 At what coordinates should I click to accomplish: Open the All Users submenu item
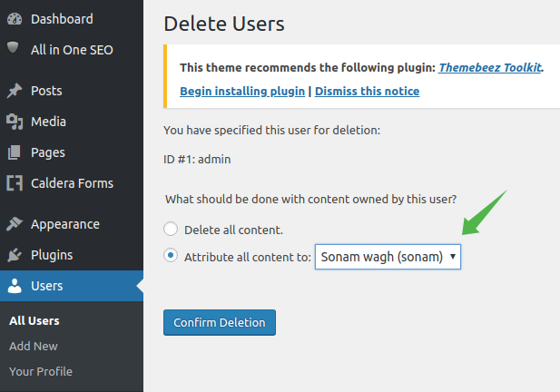(34, 320)
